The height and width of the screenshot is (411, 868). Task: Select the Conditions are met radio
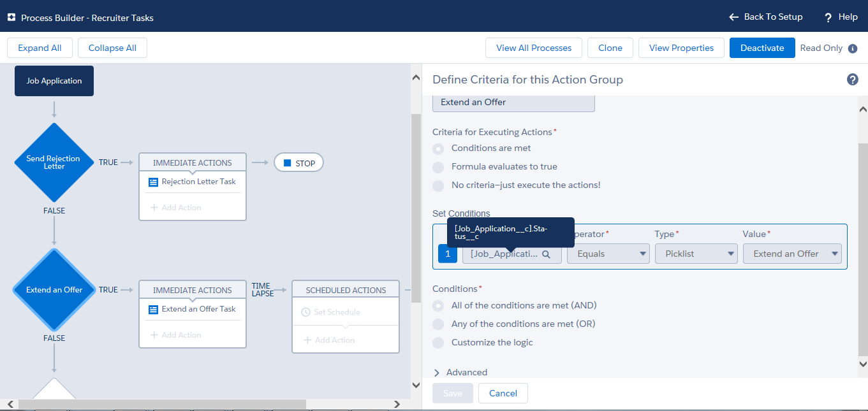[438, 148]
